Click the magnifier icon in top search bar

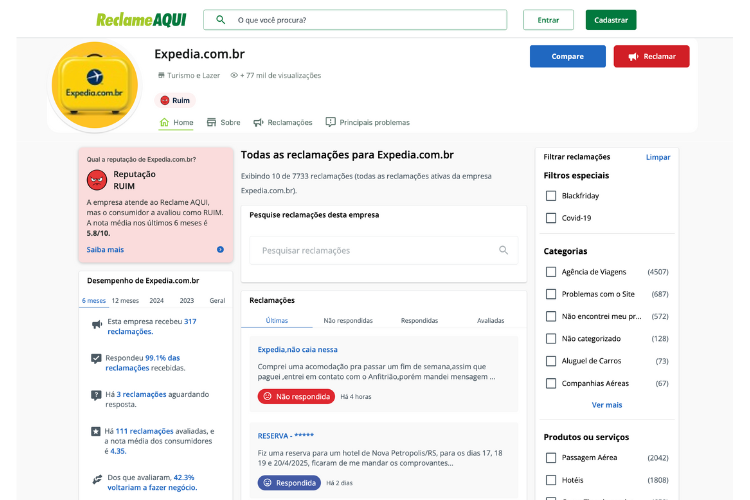click(x=221, y=20)
